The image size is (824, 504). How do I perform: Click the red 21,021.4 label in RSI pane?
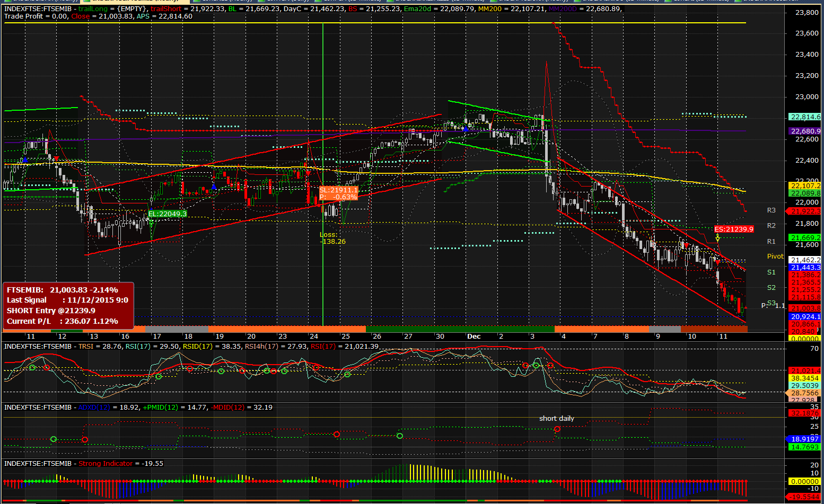coord(805,370)
